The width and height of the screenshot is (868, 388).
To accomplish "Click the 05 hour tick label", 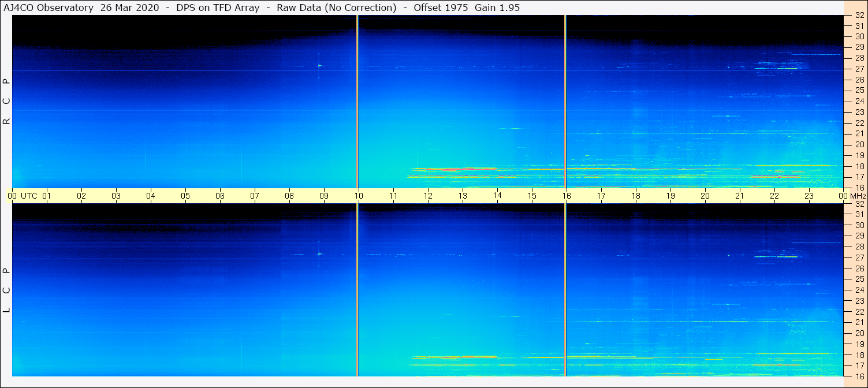I will tap(185, 196).
